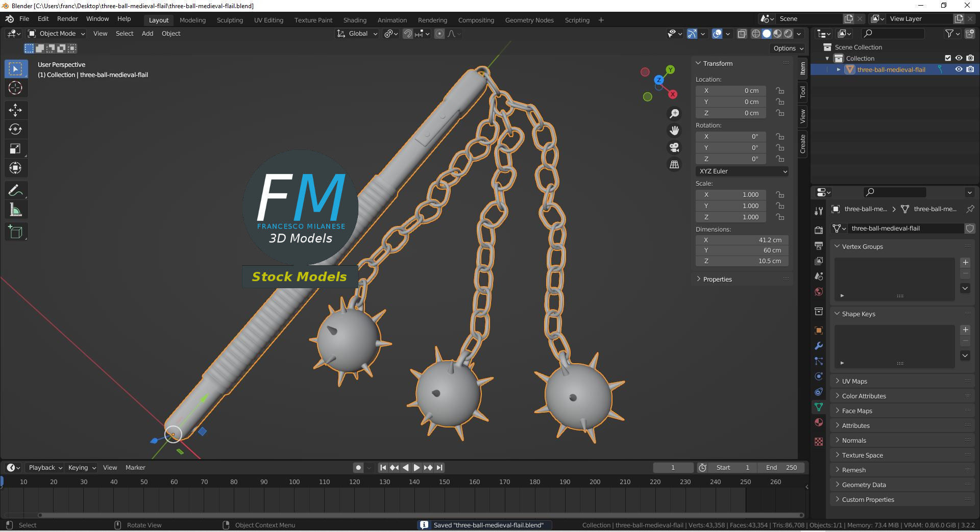Select the Rotate tool in the toolbar
The image size is (980, 532).
[16, 129]
